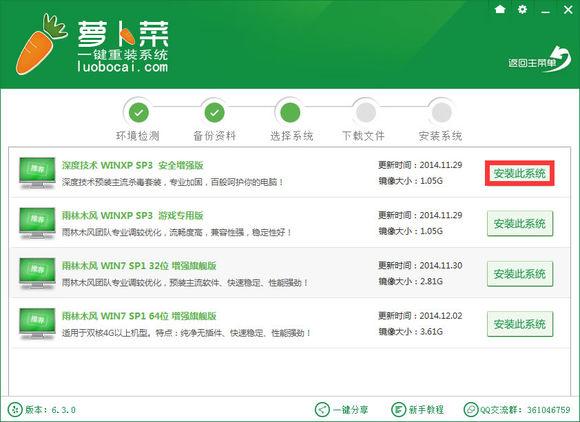Click monitor icon for 深度技术 WINXP SP3

point(37,173)
